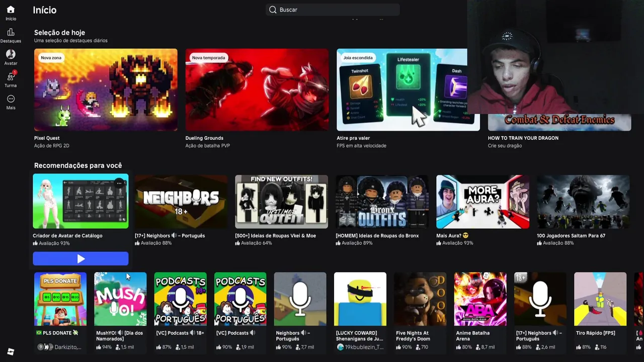Click the Recomendações para você heading

pyautogui.click(x=78, y=165)
